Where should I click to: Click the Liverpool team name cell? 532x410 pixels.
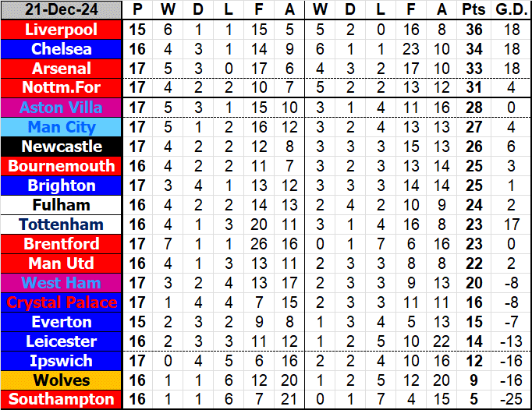pos(62,30)
